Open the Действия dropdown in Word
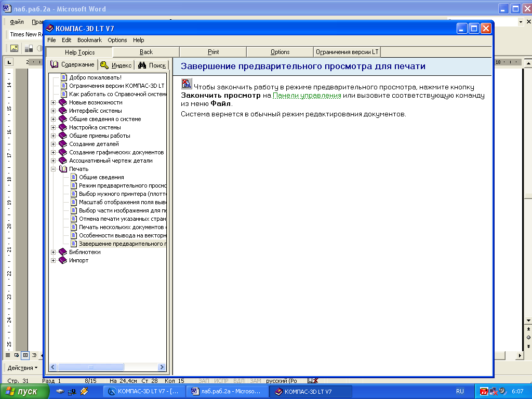This screenshot has width=532, height=399. (x=22, y=368)
